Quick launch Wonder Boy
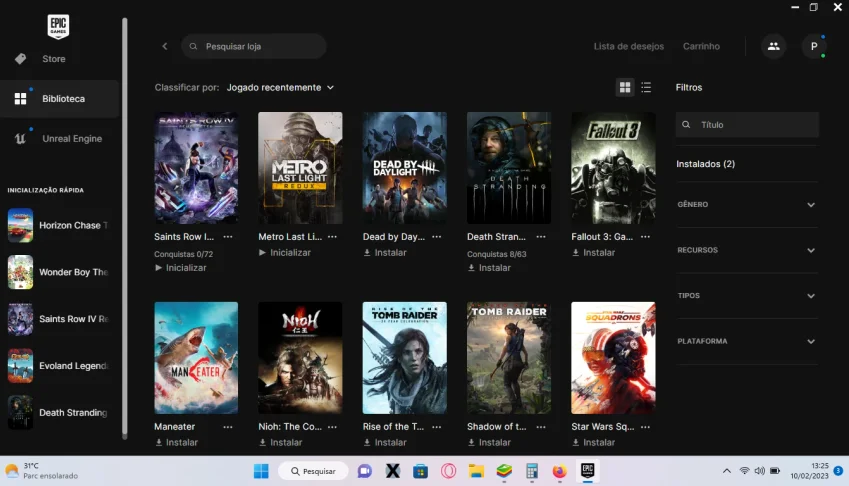The height and width of the screenshot is (486, 849). 58,272
